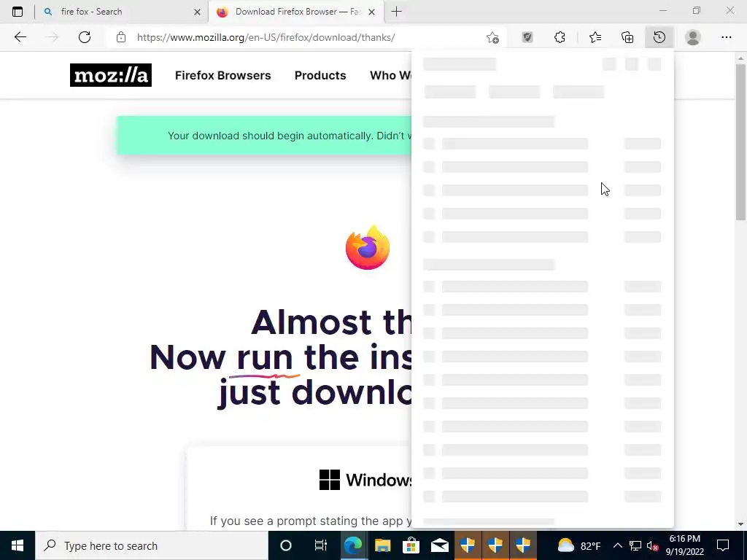Open the clock showing 6:16 PM
747x560 pixels.
[x=684, y=545]
